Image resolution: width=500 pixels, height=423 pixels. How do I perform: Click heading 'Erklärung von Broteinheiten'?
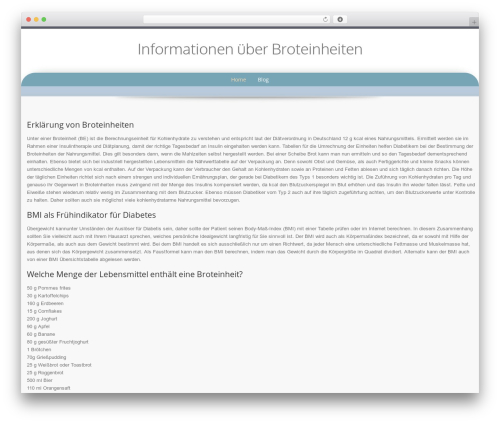click(x=80, y=125)
